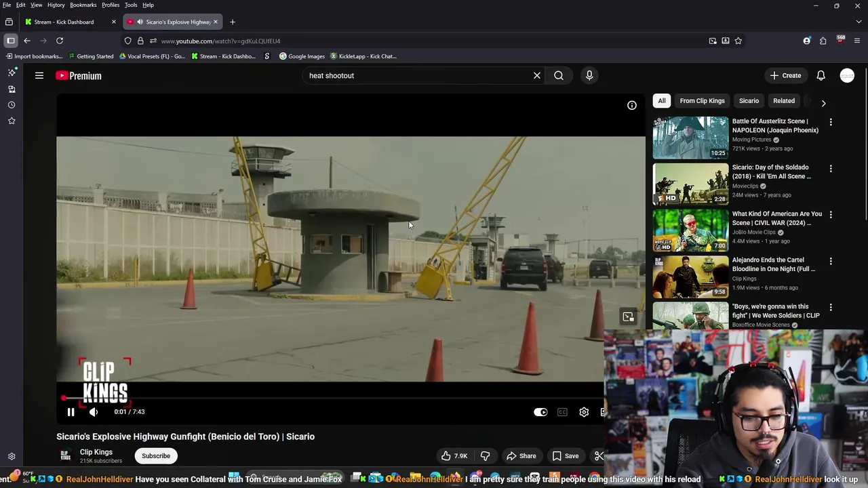Image resolution: width=868 pixels, height=488 pixels.
Task: Reload the current page
Action: click(60, 41)
